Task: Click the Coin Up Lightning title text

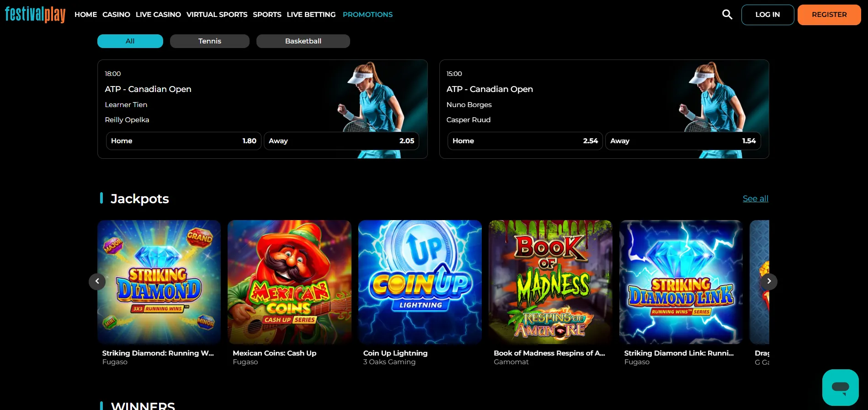Action: [x=395, y=353]
